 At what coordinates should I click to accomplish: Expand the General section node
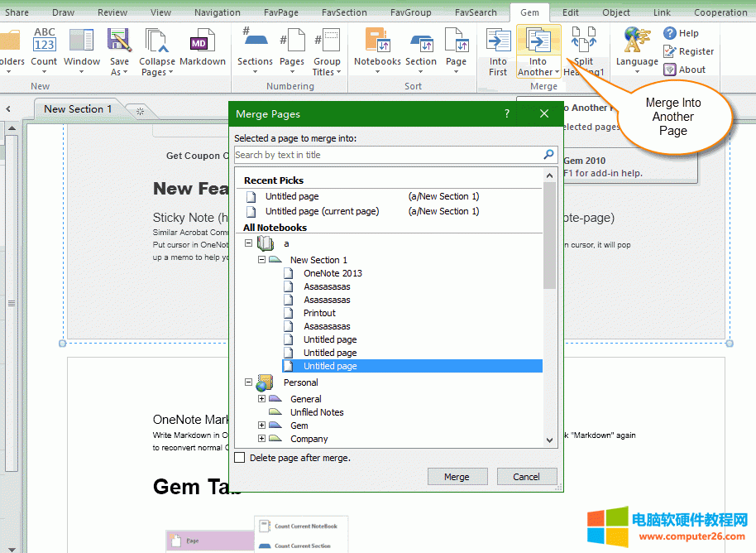coord(262,399)
